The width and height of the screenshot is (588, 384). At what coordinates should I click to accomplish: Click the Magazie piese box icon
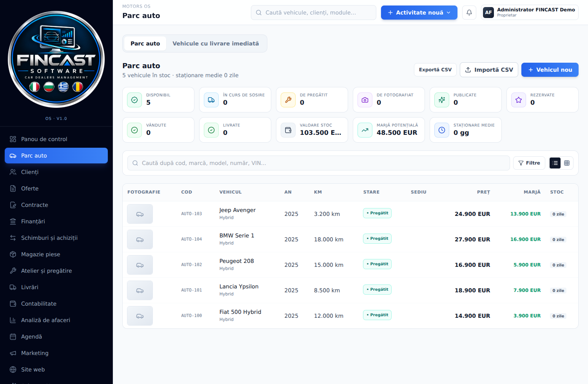(13, 254)
